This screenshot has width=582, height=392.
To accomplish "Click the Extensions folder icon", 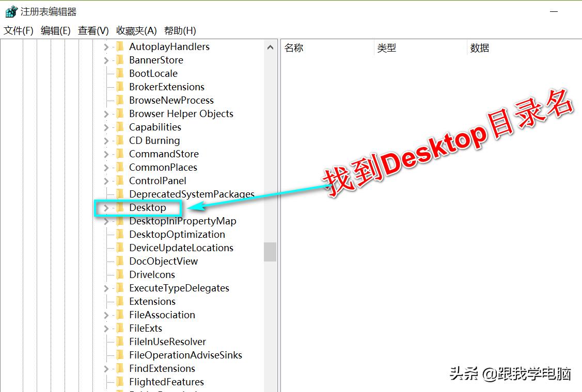I will [120, 302].
